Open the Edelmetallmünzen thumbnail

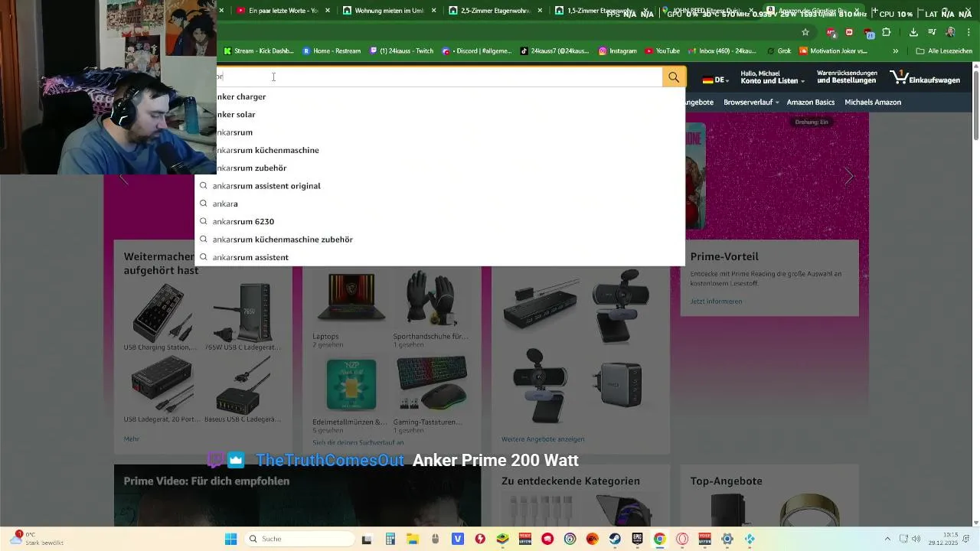click(x=351, y=385)
